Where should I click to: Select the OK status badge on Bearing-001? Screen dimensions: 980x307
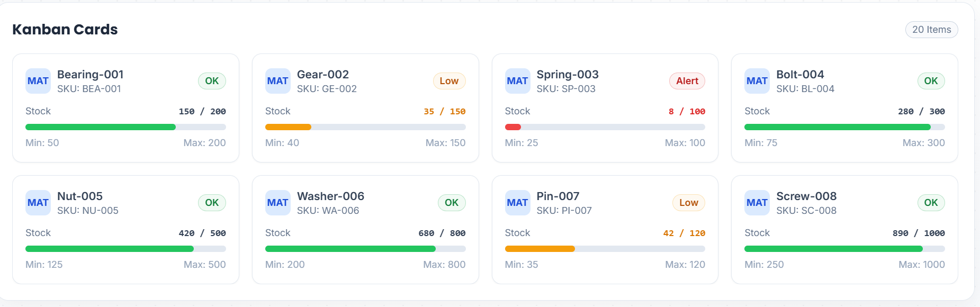tap(212, 81)
